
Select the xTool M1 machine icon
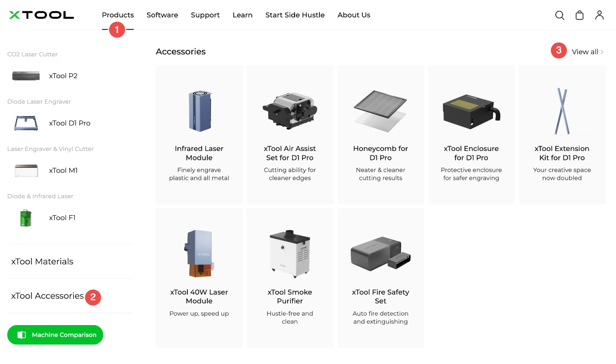coord(26,170)
